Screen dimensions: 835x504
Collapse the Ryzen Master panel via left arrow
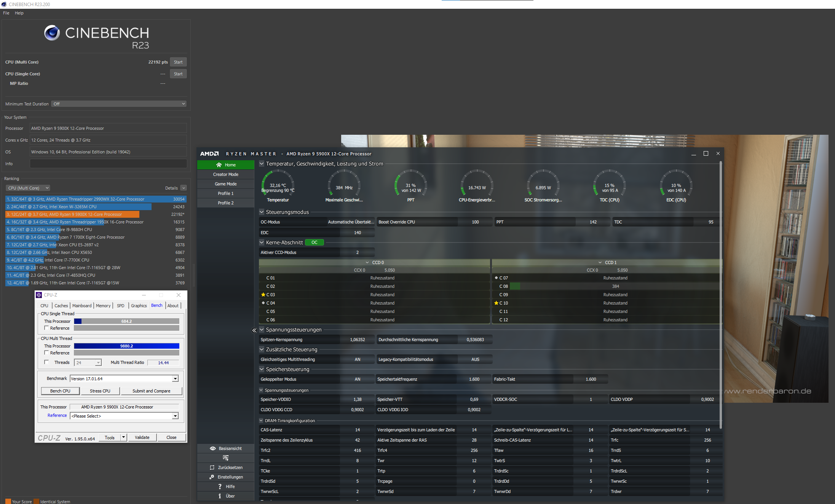click(x=254, y=330)
